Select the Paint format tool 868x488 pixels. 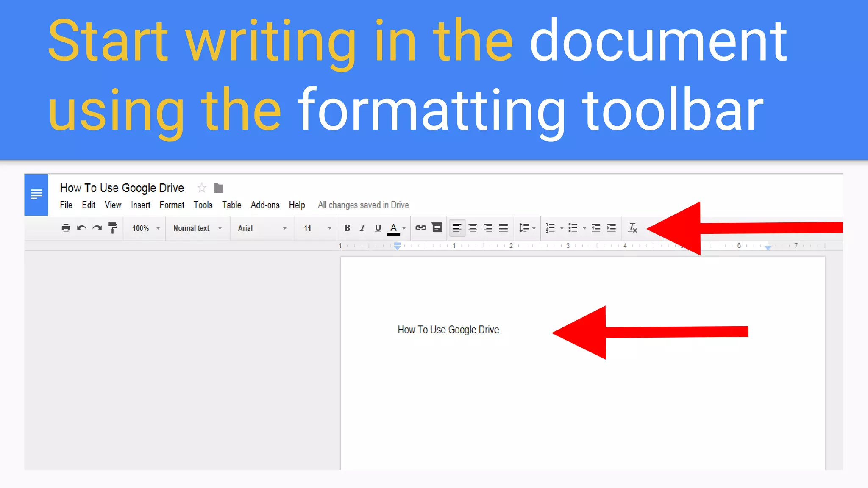(113, 228)
